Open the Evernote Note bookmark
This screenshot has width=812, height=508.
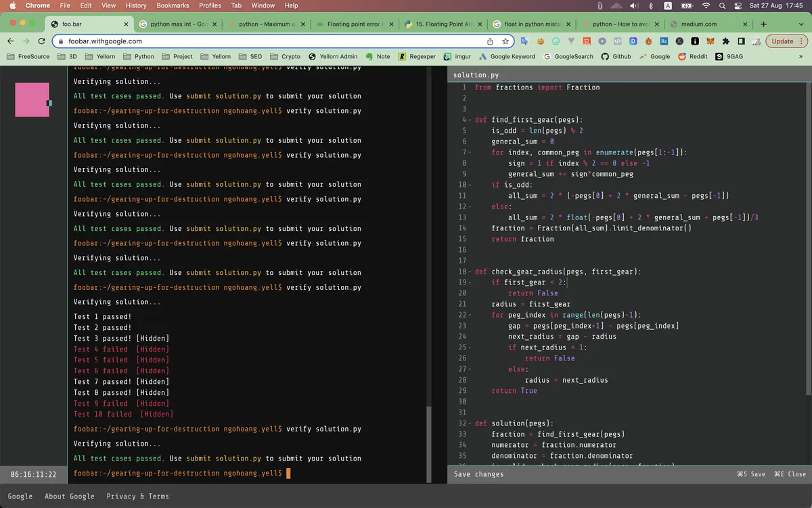[378, 56]
